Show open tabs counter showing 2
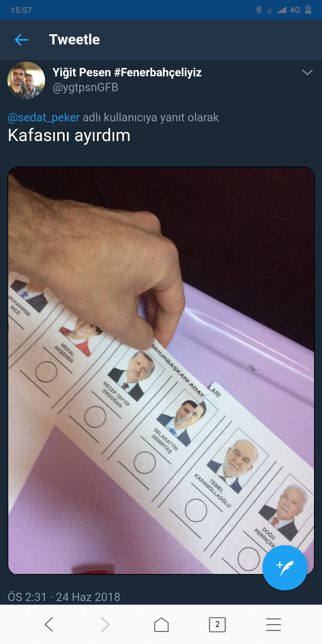322x644 pixels. click(x=217, y=624)
